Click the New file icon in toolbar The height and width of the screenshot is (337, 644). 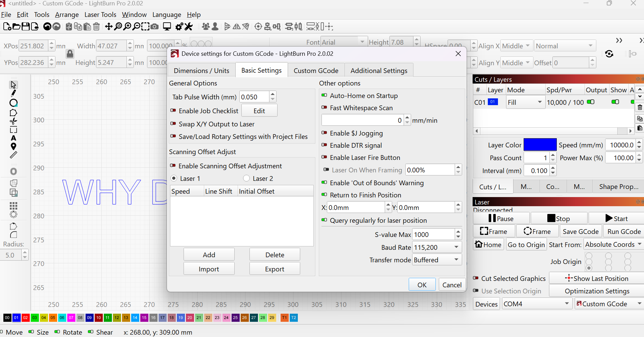[x=7, y=26]
